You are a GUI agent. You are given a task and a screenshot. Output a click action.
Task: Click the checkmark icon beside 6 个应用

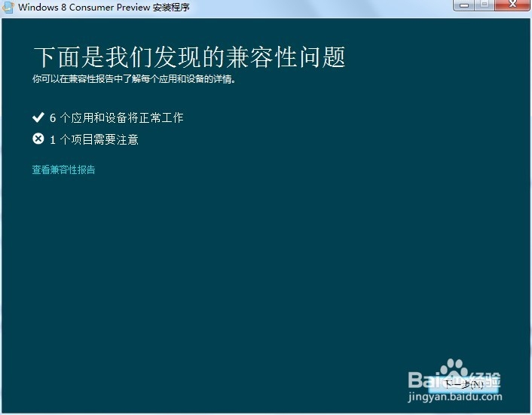coord(38,117)
